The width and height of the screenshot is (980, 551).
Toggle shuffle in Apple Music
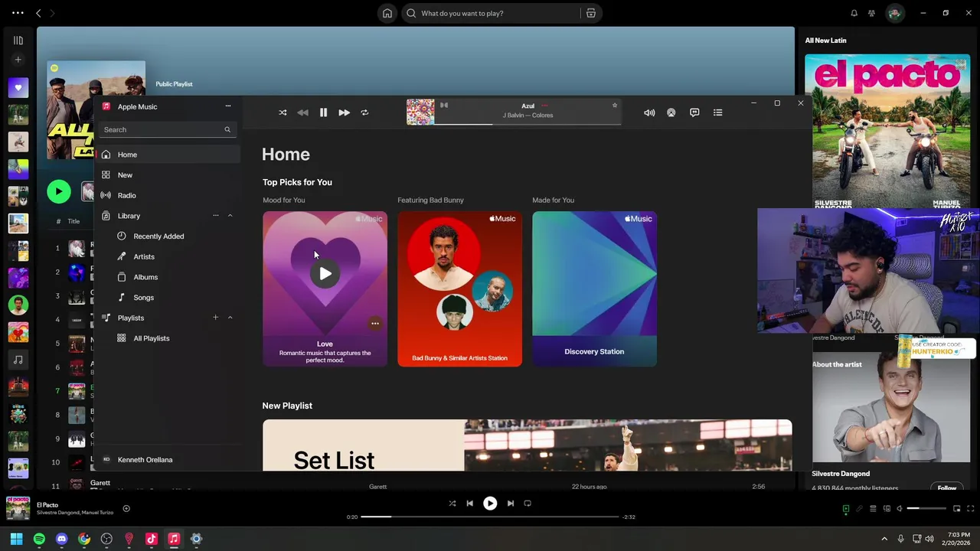283,112
